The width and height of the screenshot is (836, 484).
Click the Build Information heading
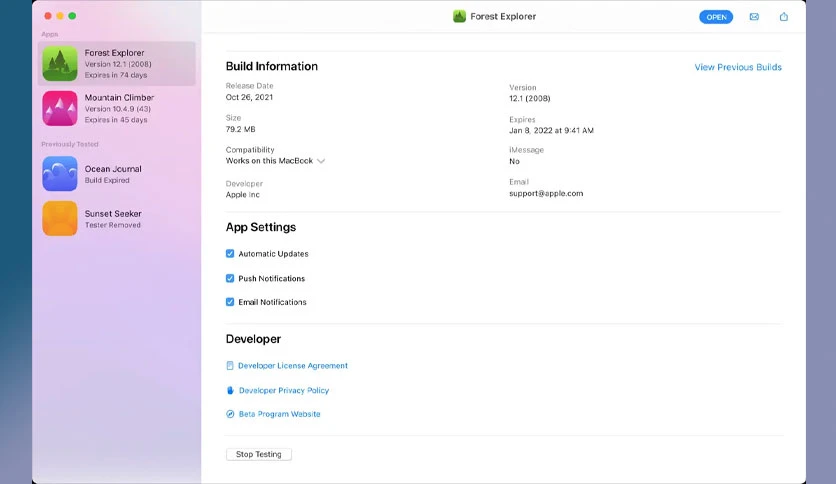click(271, 66)
